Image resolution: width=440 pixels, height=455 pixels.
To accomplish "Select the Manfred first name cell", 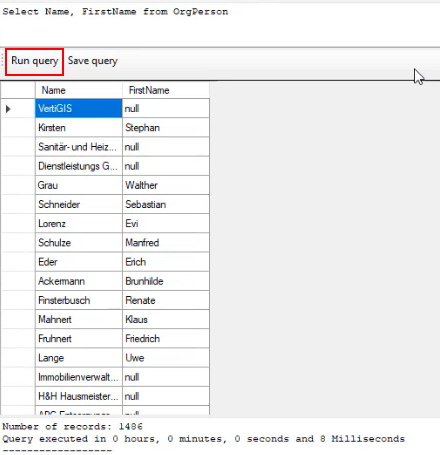I will [166, 243].
